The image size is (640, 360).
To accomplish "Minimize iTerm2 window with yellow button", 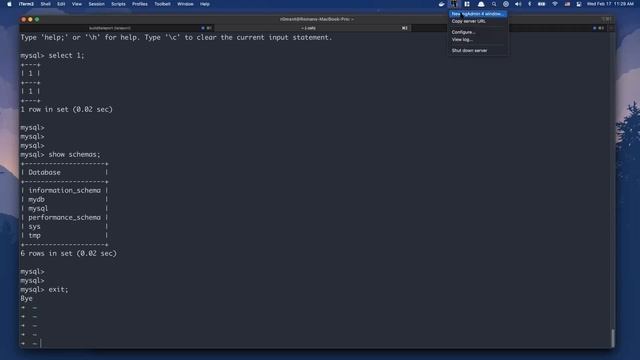I will point(30,20).
